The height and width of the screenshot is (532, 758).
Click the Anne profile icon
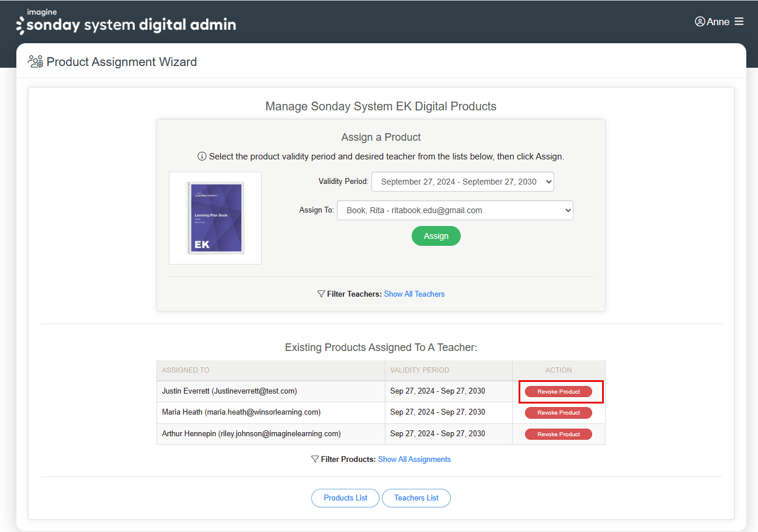click(x=700, y=21)
